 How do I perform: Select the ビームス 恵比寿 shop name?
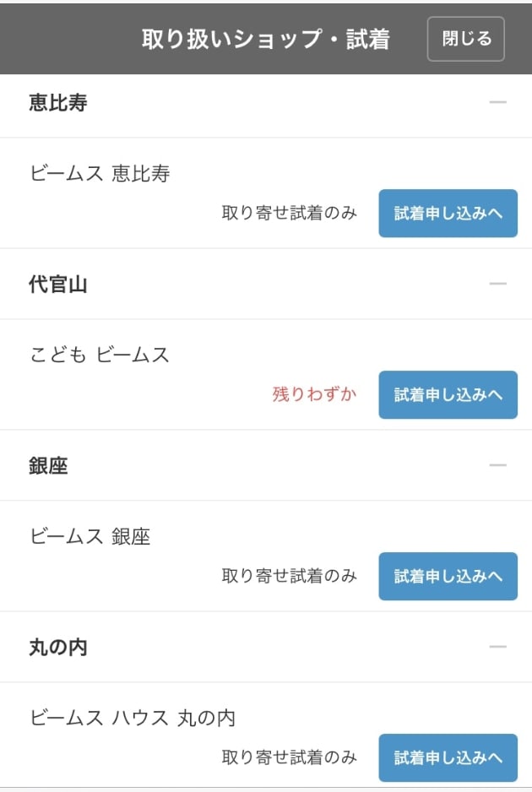pyautogui.click(x=100, y=173)
